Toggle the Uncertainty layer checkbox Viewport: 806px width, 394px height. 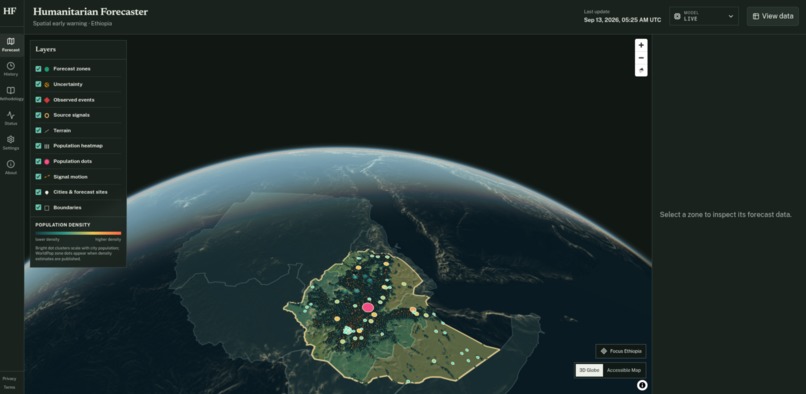point(38,84)
